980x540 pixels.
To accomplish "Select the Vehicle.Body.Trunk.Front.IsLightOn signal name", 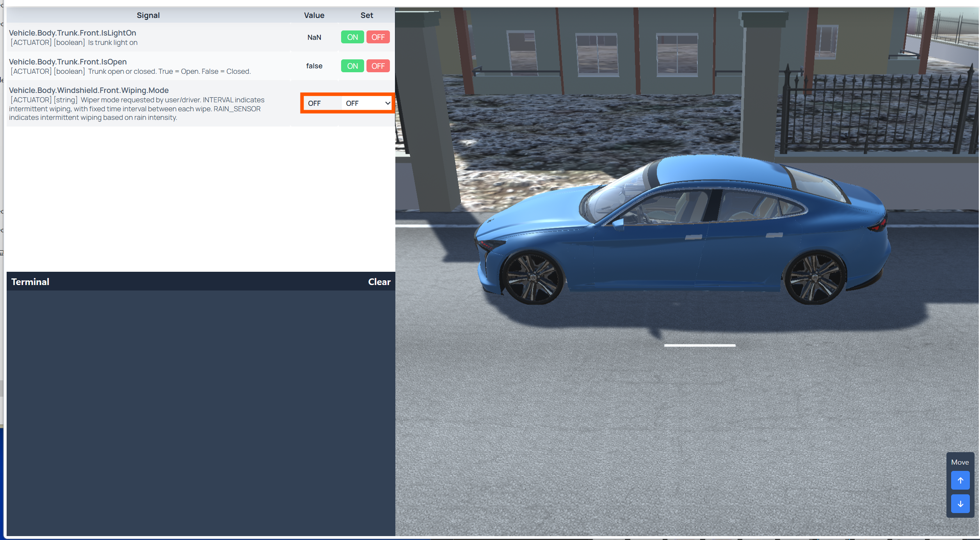I will point(73,33).
